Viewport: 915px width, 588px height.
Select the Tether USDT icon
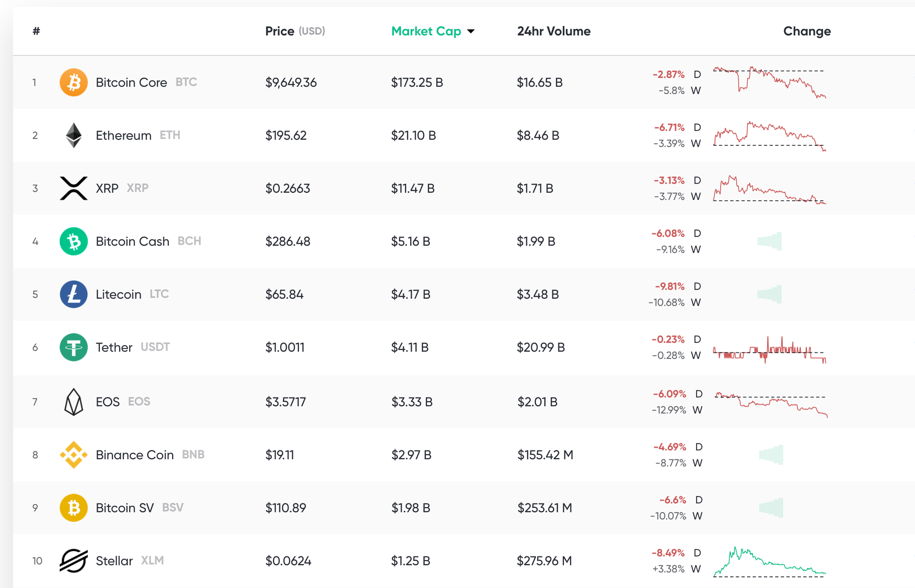[73, 347]
